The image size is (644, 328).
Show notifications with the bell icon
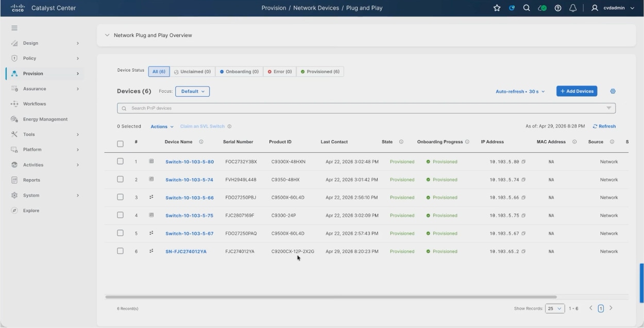point(572,8)
